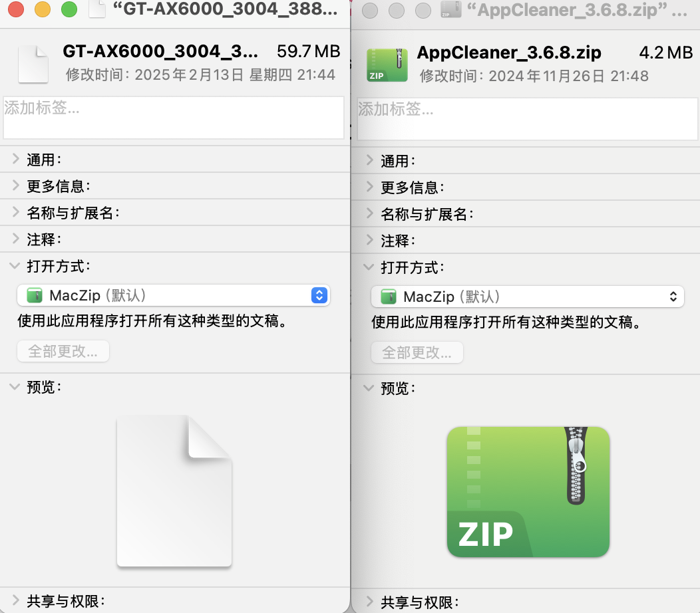Click green ZIP icon beside AppCleaner_3.6.8.zip name
This screenshot has width=700, height=613.
click(387, 65)
